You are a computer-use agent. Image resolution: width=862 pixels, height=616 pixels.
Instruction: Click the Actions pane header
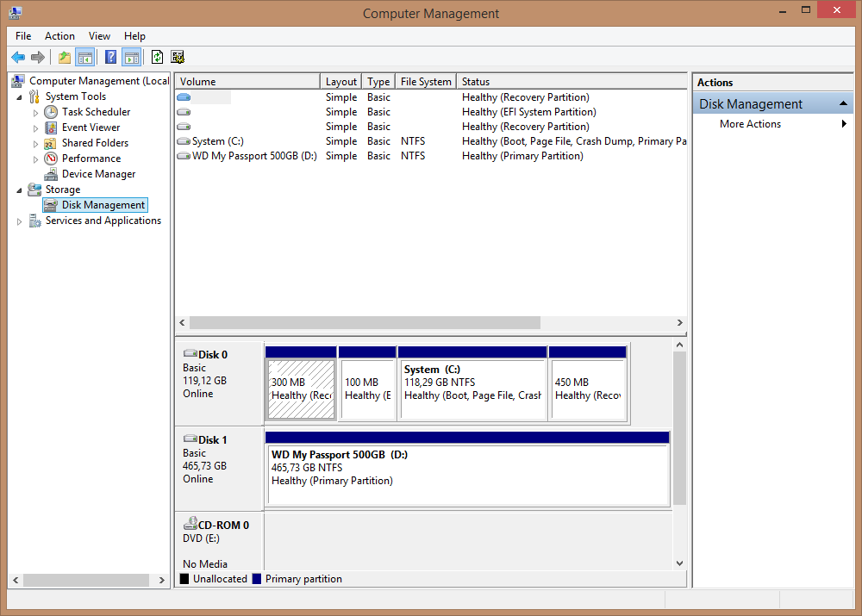(x=772, y=83)
